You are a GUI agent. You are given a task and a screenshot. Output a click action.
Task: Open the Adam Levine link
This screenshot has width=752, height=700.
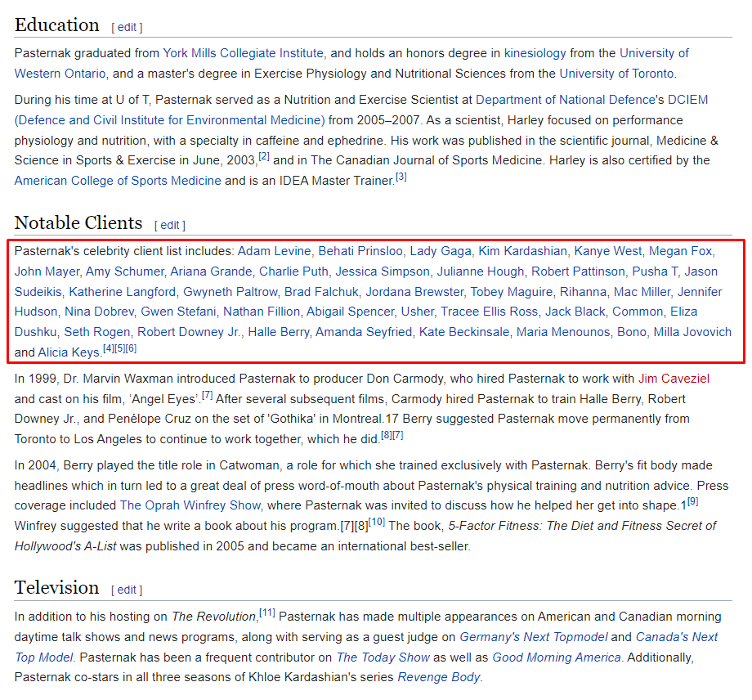275,251
